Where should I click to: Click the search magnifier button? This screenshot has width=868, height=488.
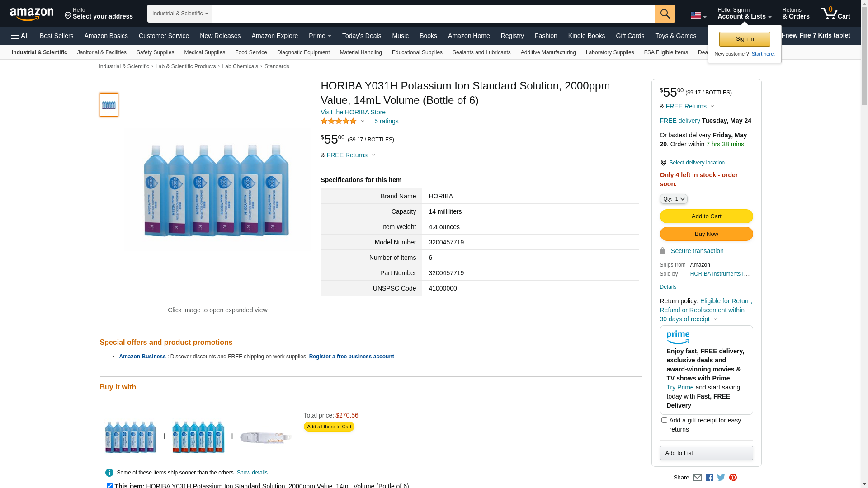665,14
